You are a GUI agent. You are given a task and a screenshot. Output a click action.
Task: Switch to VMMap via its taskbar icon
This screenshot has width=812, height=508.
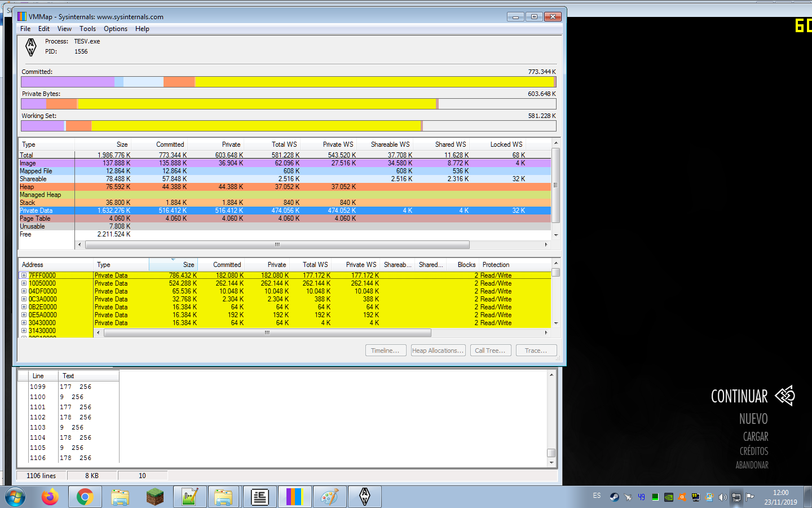(x=294, y=497)
